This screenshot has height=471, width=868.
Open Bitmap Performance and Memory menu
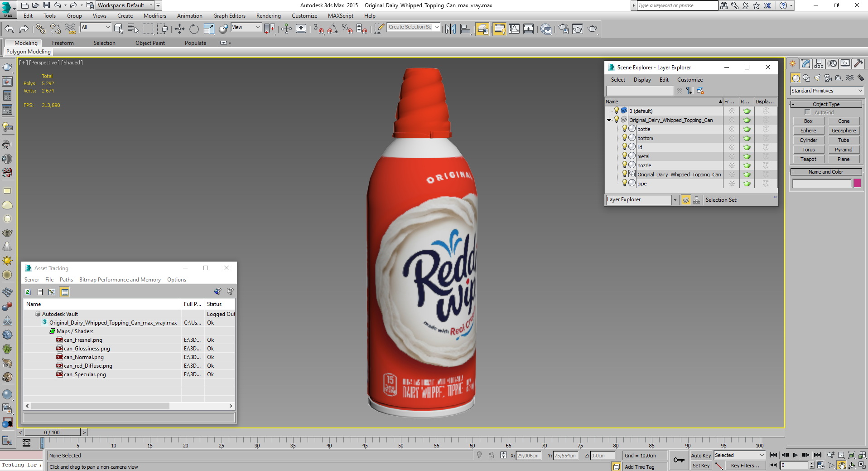(120, 280)
